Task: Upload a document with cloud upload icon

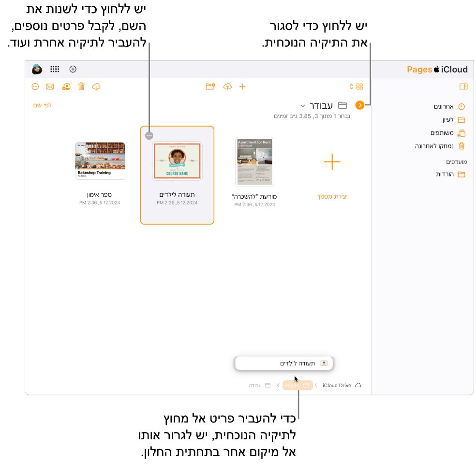Action: (227, 87)
